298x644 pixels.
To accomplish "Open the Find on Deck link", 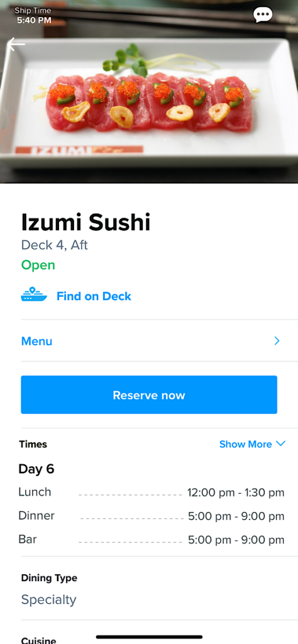I will click(94, 296).
